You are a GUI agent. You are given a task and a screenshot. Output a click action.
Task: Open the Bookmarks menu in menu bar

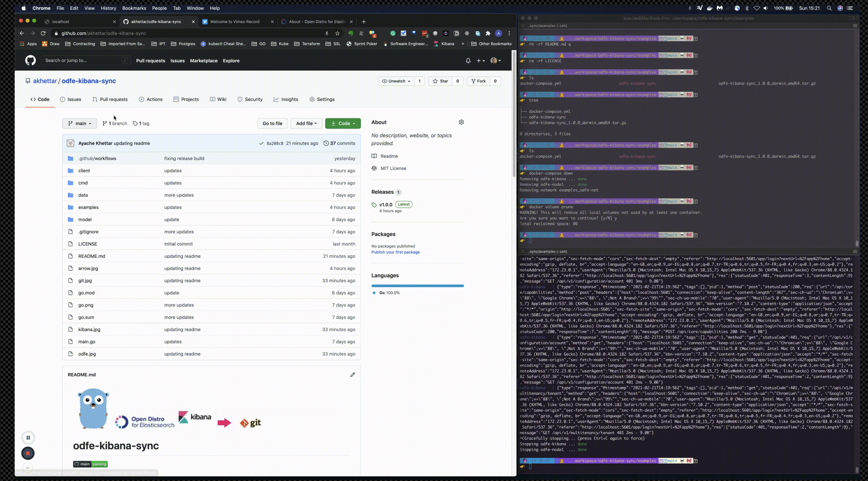point(134,8)
